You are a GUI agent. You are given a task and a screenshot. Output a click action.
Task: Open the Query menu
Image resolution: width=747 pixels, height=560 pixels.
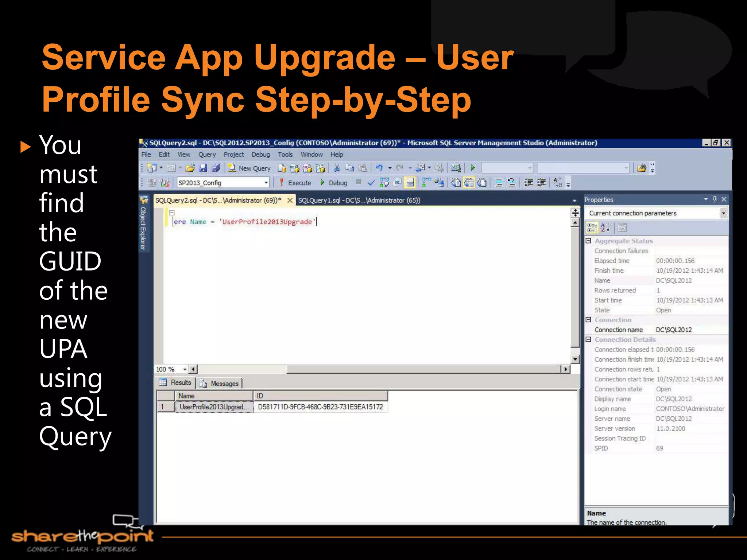(207, 155)
